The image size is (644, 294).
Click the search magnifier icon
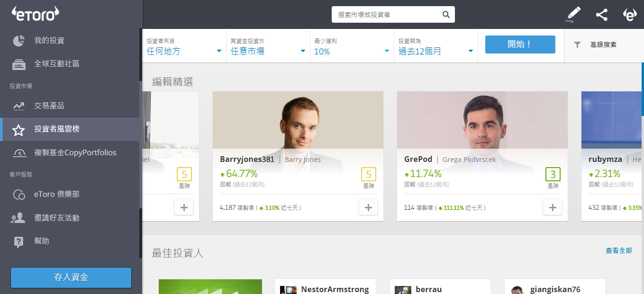tap(446, 15)
